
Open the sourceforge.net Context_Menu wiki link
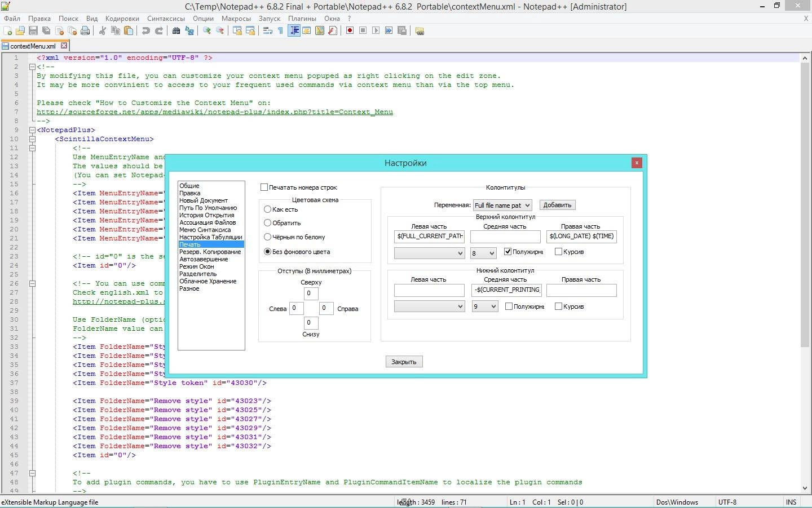[x=215, y=112]
